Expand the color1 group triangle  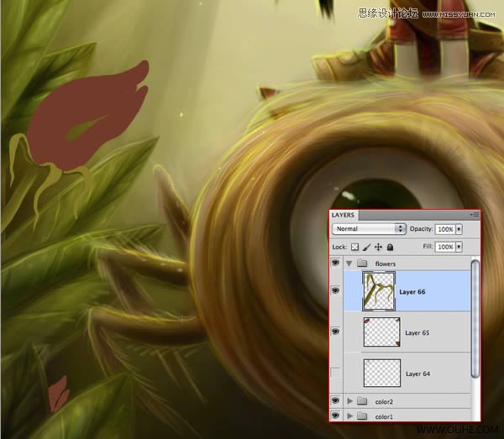(350, 416)
